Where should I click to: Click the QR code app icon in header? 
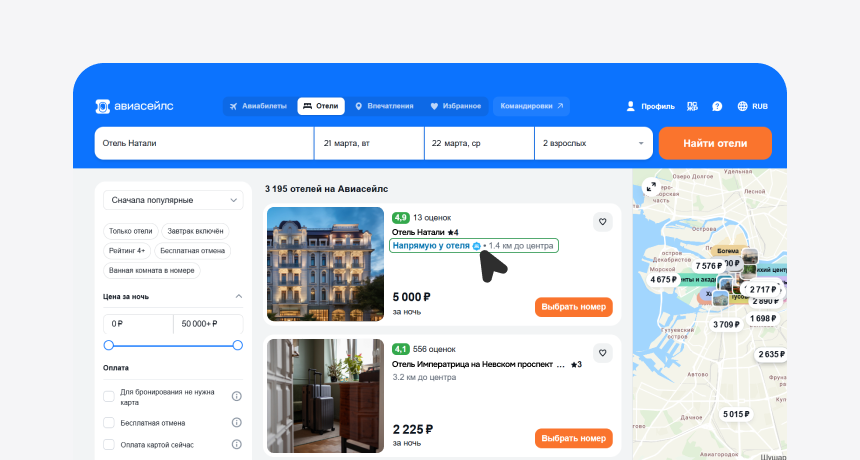click(693, 106)
